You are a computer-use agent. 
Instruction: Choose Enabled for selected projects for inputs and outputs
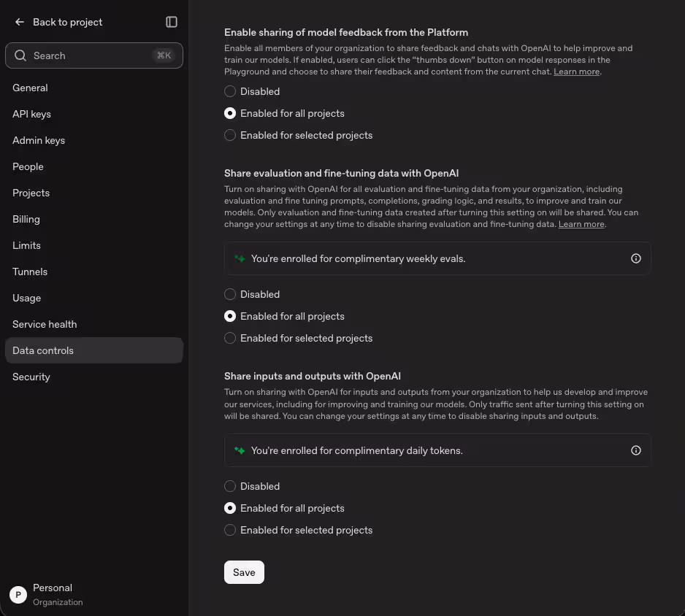tap(230, 530)
